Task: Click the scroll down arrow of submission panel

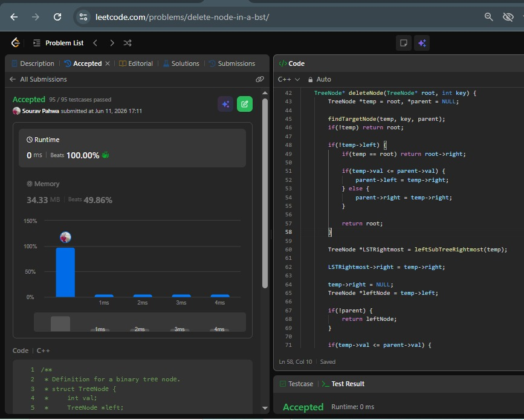Action: pyautogui.click(x=265, y=408)
